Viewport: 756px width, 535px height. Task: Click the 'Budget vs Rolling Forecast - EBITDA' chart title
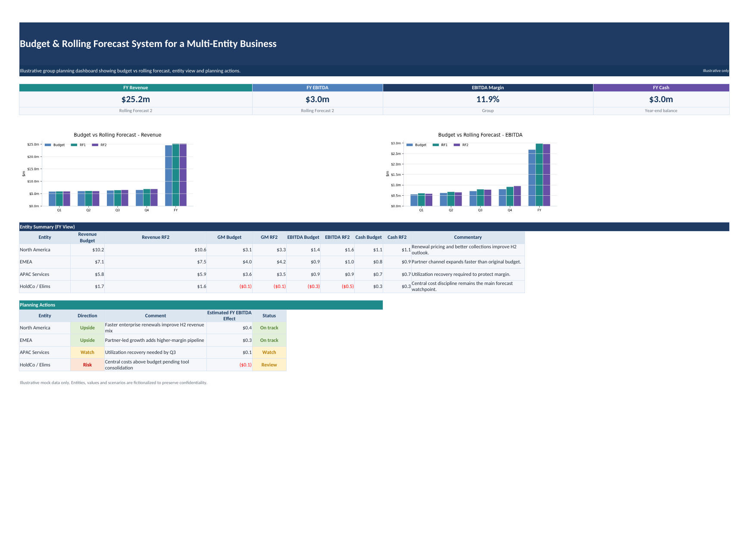(x=480, y=135)
